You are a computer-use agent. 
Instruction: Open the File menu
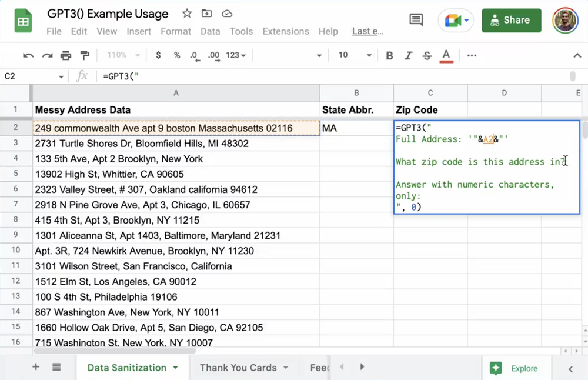(54, 32)
